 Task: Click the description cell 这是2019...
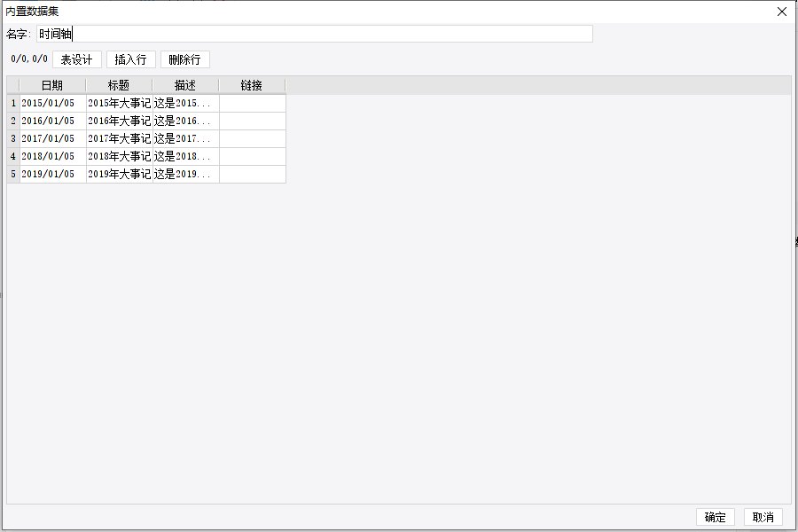[186, 174]
